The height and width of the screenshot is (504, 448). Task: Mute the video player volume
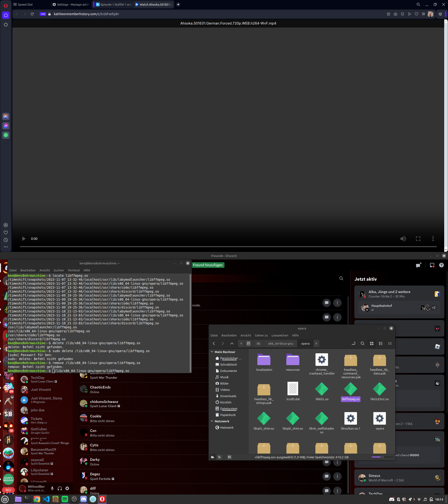[x=403, y=239]
